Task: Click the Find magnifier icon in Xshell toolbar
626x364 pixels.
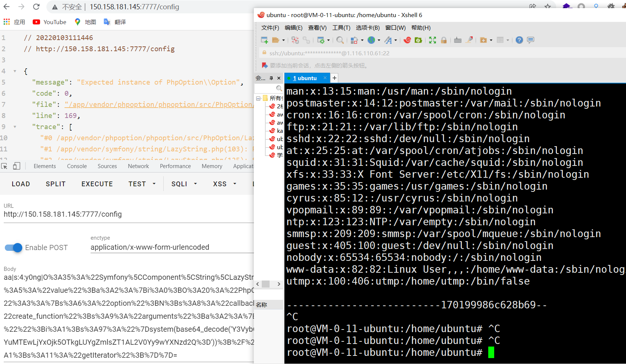Action: (x=340, y=40)
